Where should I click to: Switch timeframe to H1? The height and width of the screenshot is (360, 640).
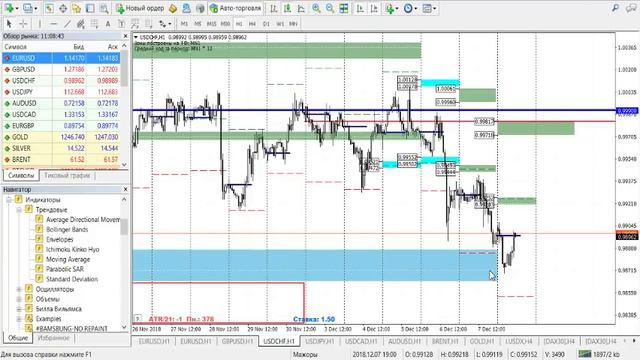239,24
